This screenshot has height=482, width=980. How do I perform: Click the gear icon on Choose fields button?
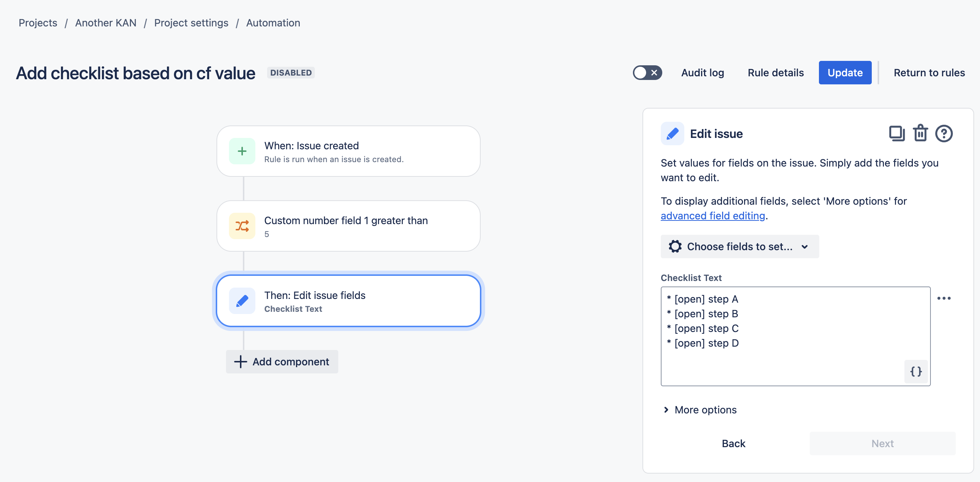[675, 246]
